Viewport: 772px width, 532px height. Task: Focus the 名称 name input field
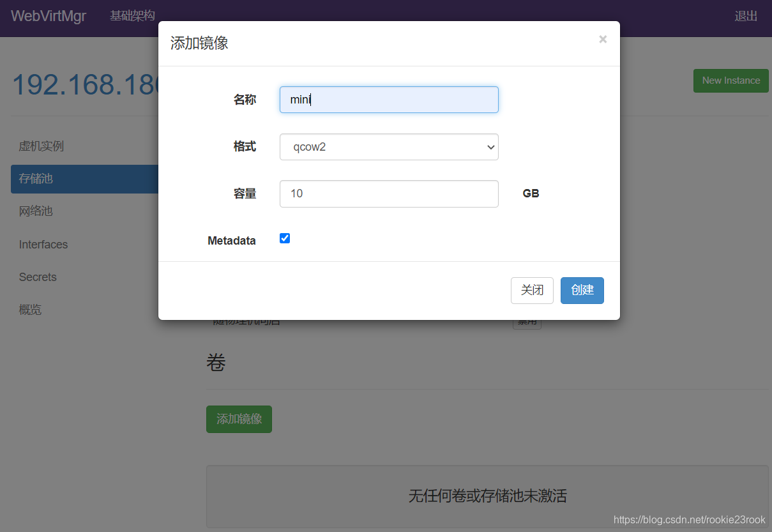click(388, 100)
